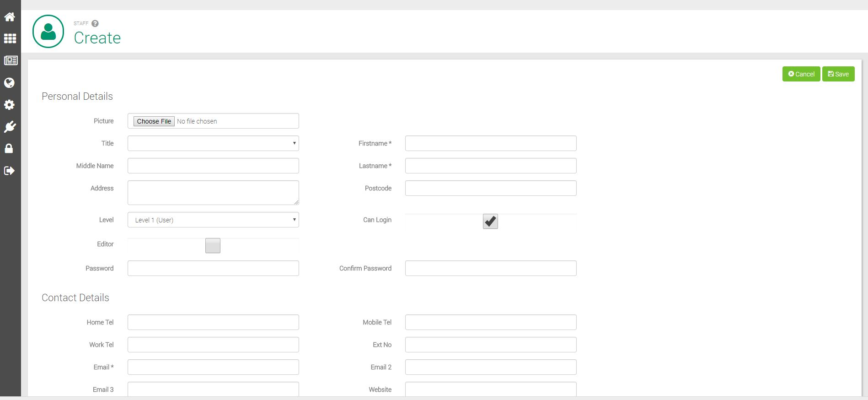
Task: Expand the Title dropdown
Action: 213,143
